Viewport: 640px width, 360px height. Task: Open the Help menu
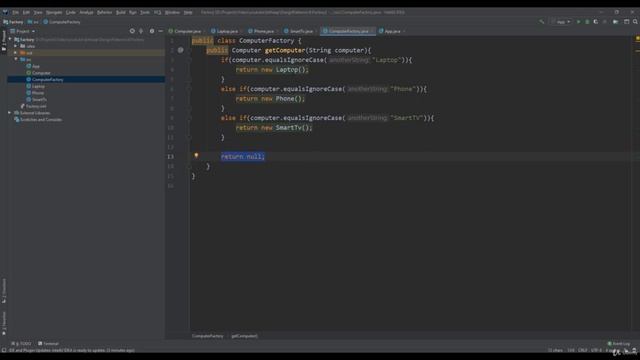tap(188, 12)
